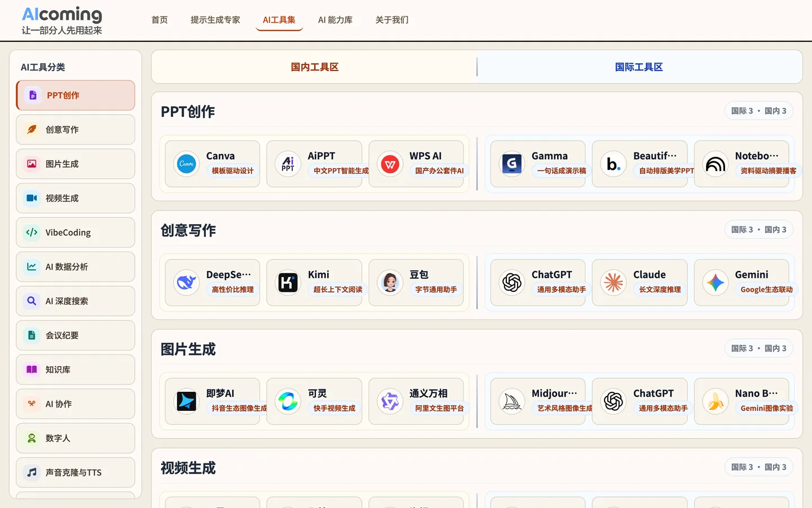Viewport: 812px width, 508px height.
Task: Open the 声音克隆与TTS sidebar category
Action: [76, 472]
